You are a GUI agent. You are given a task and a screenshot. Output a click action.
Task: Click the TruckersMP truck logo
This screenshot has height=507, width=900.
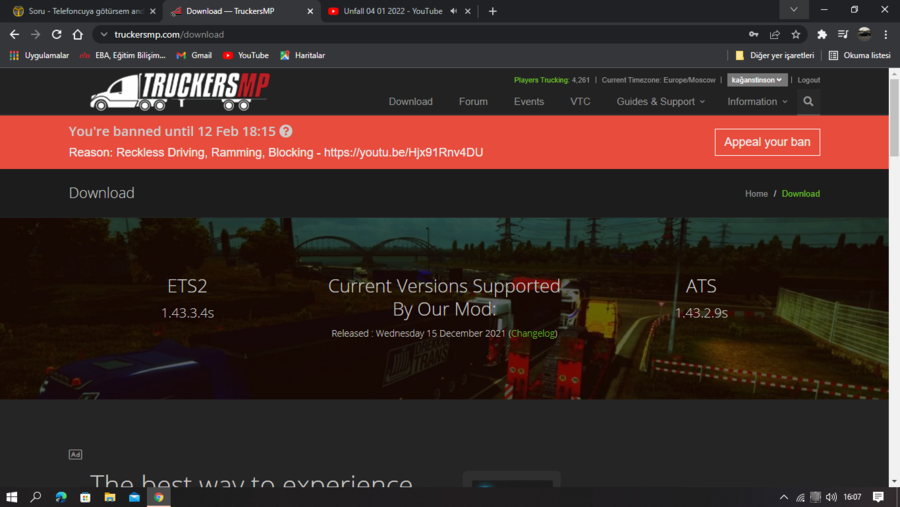(x=180, y=91)
